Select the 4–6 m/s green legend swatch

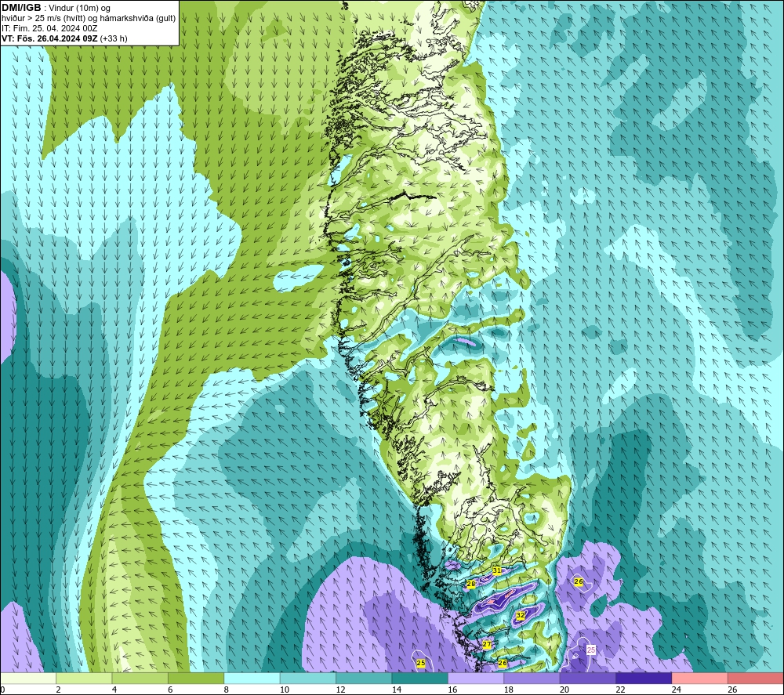point(140,679)
